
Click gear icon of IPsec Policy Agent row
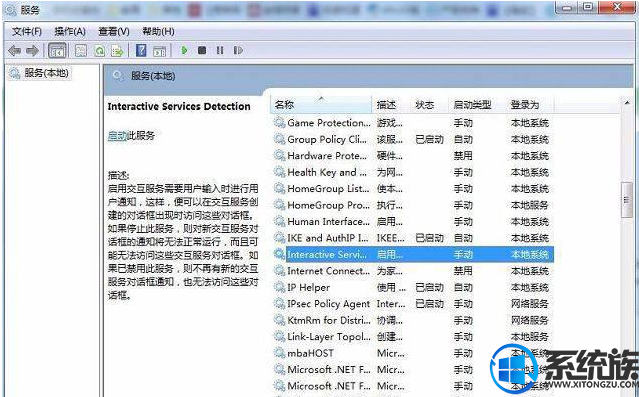click(280, 304)
